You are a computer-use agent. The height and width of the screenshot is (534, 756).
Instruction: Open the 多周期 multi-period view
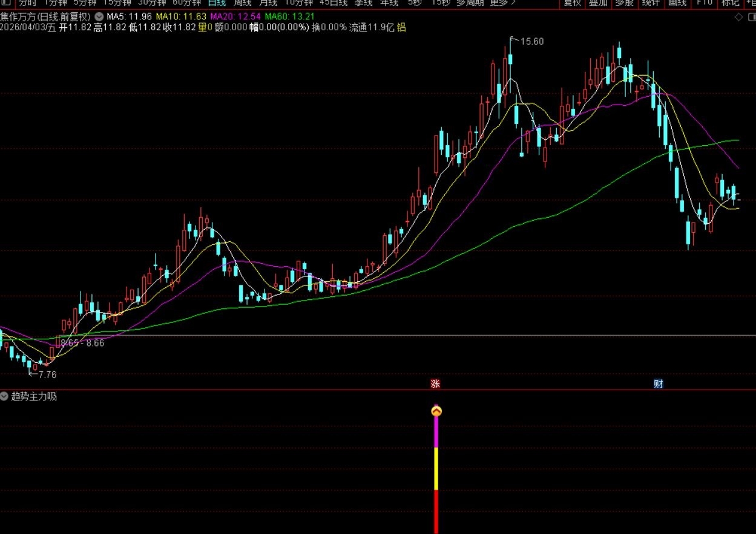(470, 3)
